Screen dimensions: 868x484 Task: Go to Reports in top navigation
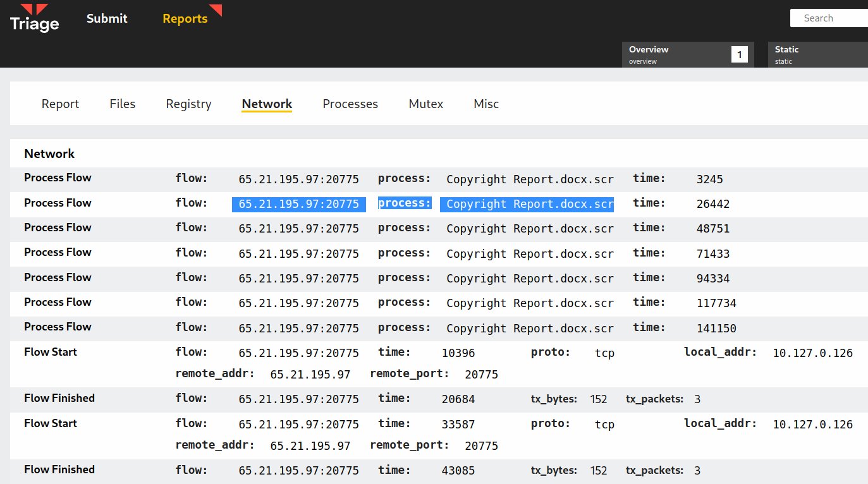(185, 19)
